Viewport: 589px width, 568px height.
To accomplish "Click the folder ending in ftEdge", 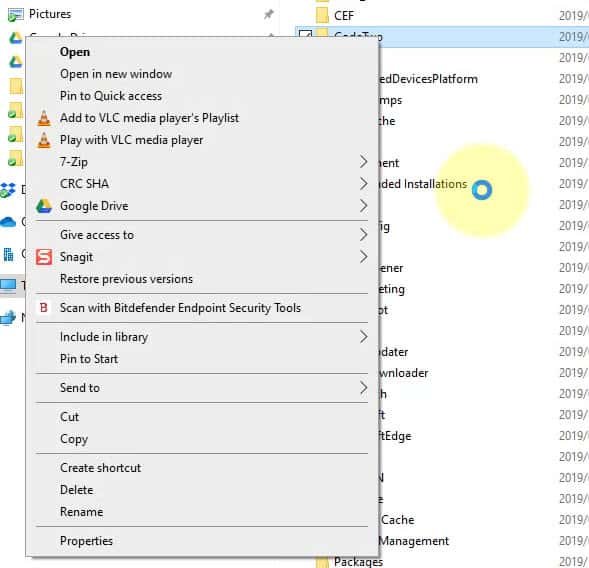I will pyautogui.click(x=395, y=436).
